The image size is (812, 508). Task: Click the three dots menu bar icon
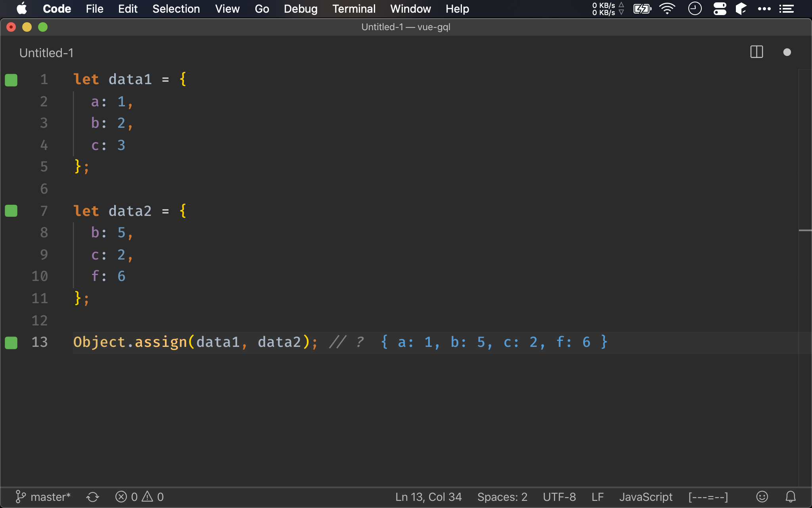click(764, 9)
